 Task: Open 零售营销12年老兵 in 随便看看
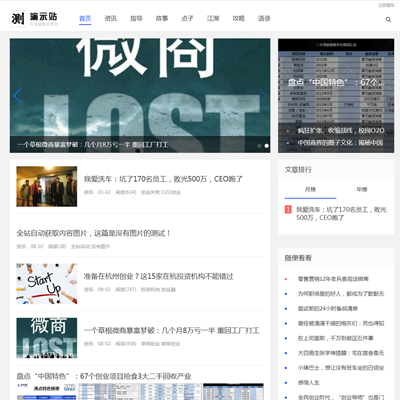tap(333, 279)
